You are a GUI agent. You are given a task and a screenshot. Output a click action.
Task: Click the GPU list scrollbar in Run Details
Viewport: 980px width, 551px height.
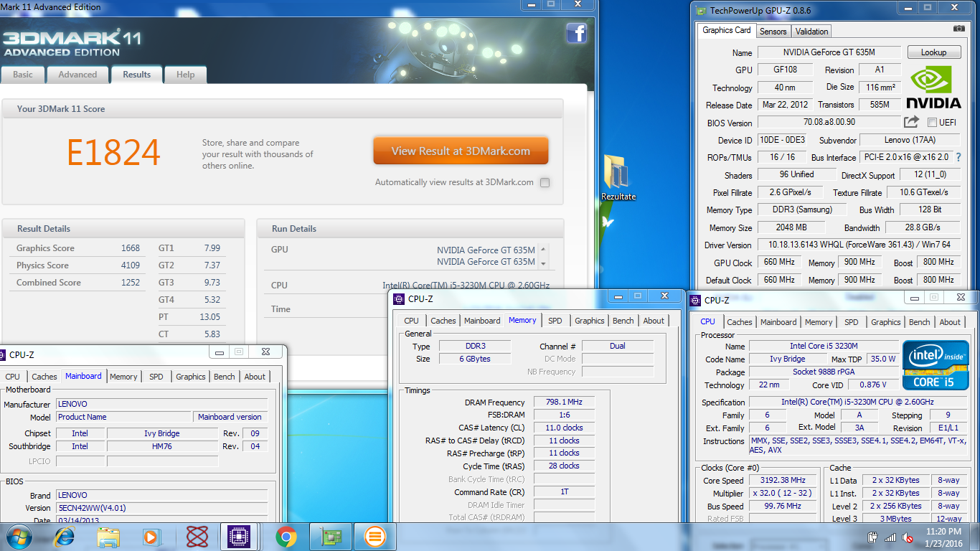click(x=543, y=256)
